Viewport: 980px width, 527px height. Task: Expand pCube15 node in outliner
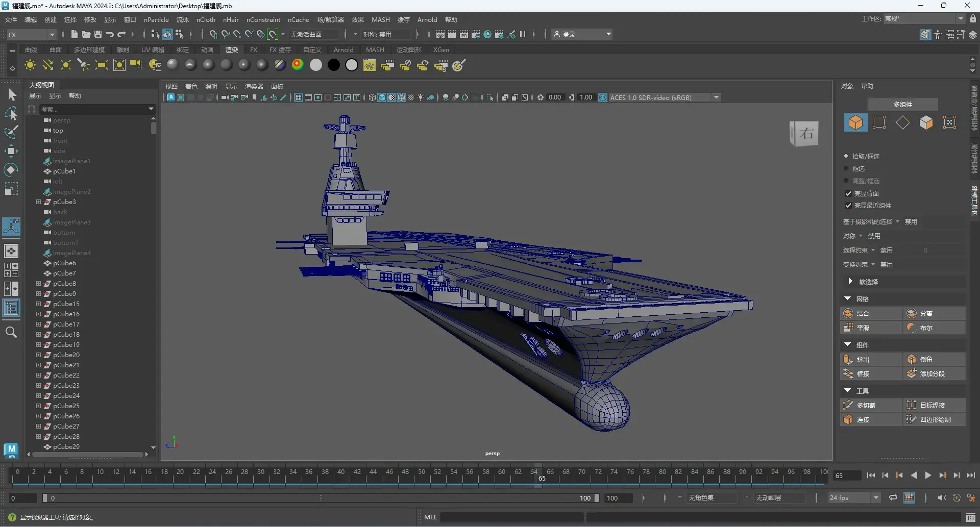(38, 304)
